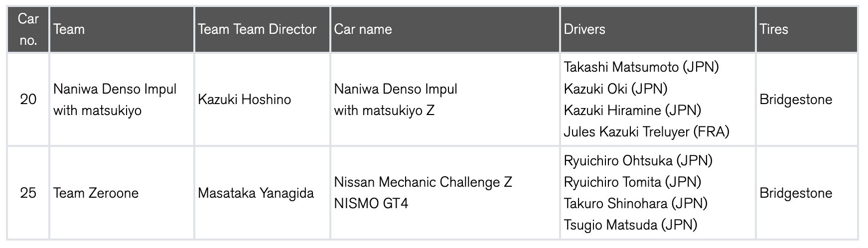Click the Team Team Director header

(x=257, y=29)
